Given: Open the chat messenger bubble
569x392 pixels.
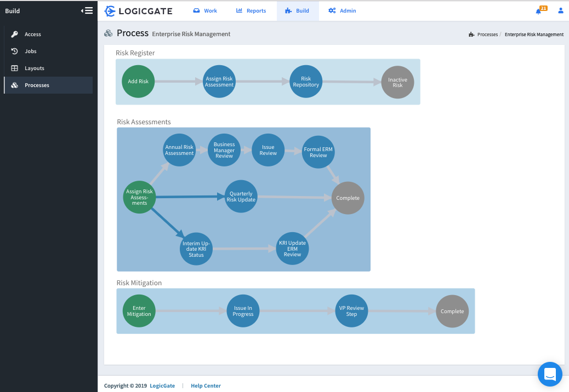Looking at the screenshot, I should click(x=550, y=374).
